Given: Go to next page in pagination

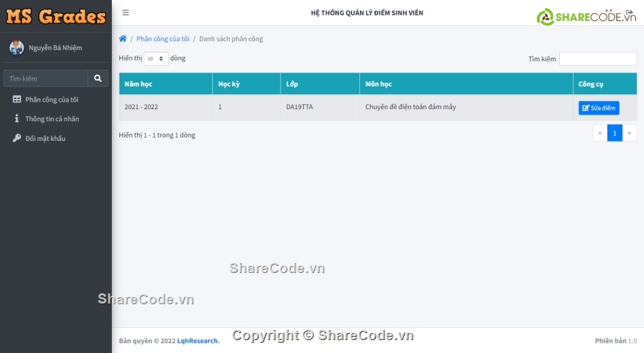Looking at the screenshot, I should [x=630, y=133].
